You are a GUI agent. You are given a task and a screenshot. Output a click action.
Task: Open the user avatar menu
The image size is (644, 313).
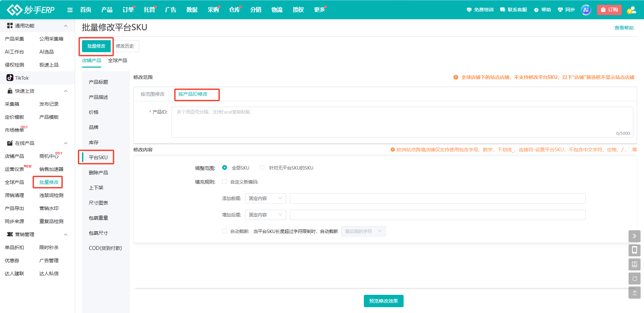(632, 10)
